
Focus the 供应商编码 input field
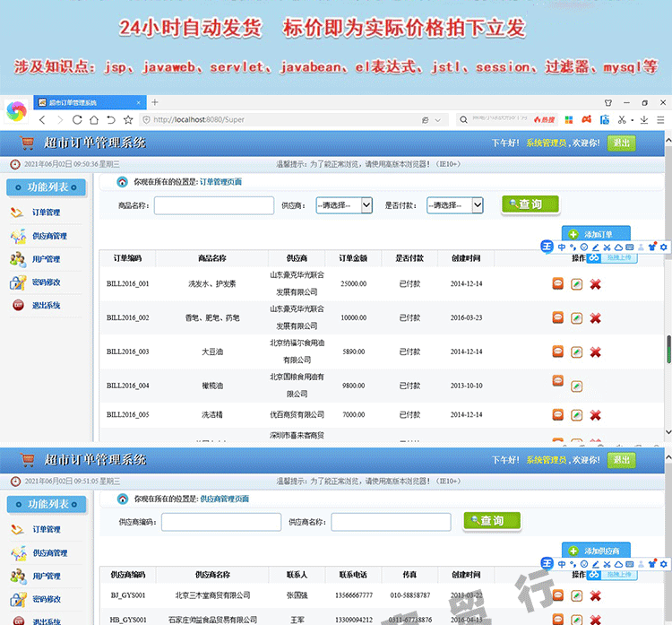pyautogui.click(x=221, y=522)
